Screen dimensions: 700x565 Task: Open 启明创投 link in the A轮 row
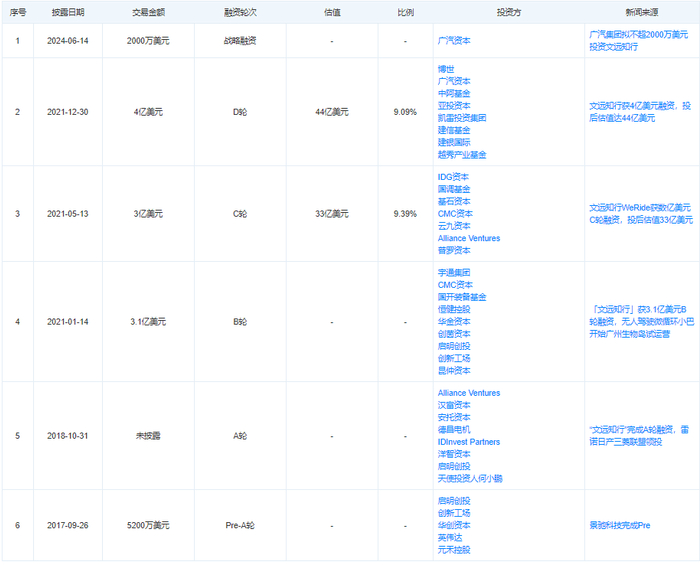[454, 466]
